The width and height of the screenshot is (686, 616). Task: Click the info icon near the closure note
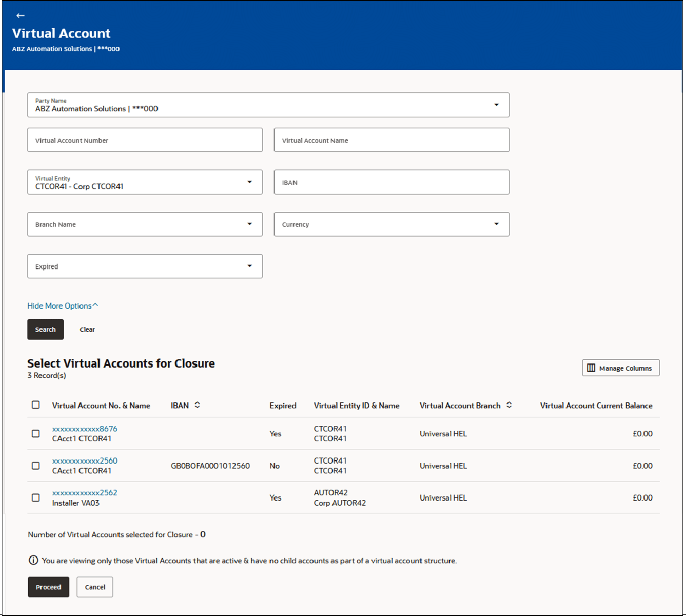[x=33, y=560]
